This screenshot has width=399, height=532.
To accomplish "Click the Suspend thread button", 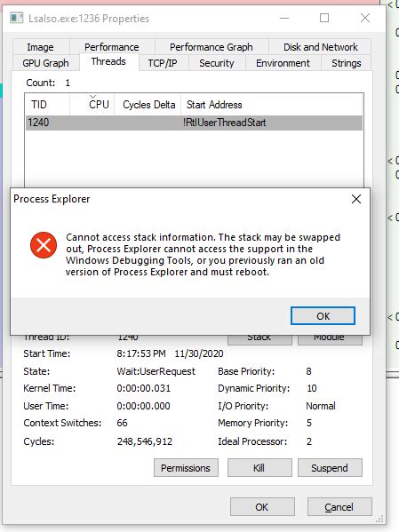I will pyautogui.click(x=330, y=468).
